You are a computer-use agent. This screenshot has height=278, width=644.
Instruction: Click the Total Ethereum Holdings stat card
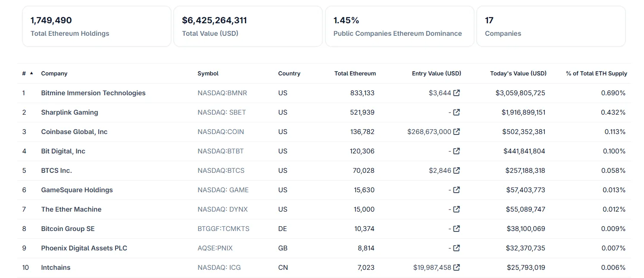point(97,26)
